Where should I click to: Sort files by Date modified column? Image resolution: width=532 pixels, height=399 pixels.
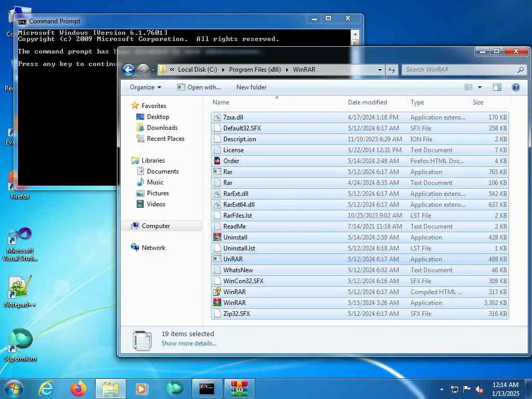(x=367, y=102)
